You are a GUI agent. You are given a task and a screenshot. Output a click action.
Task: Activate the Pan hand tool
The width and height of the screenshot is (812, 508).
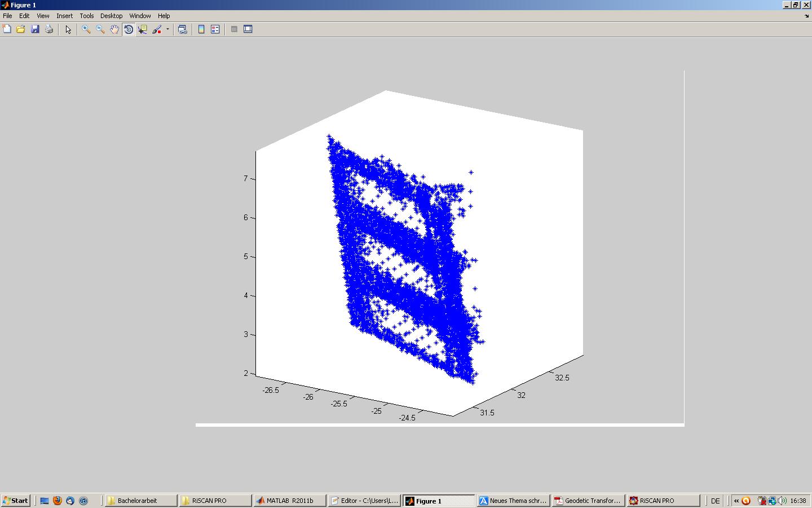[x=114, y=29]
